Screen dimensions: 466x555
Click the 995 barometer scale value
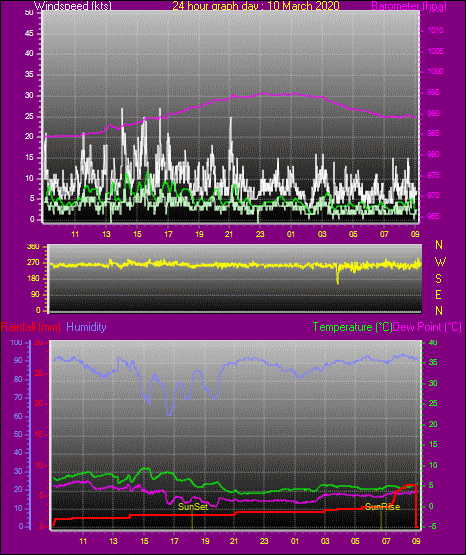433,92
